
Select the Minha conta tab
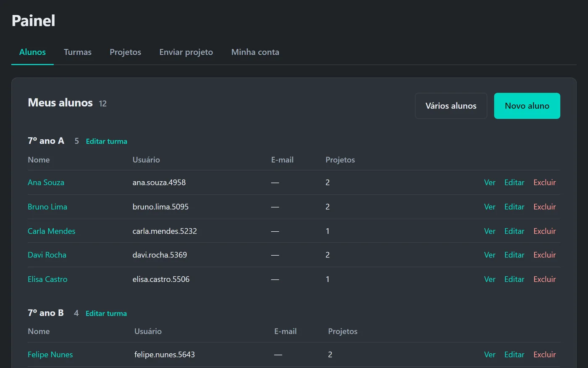point(255,52)
